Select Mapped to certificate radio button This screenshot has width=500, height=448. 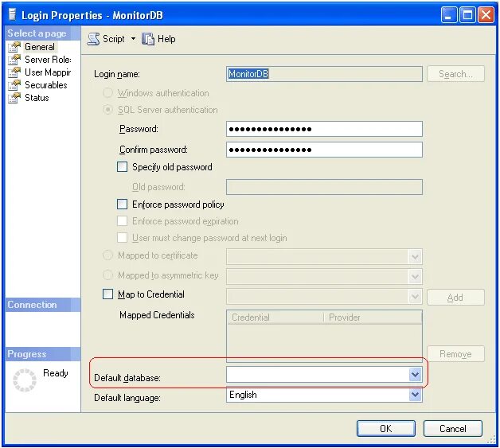point(107,255)
